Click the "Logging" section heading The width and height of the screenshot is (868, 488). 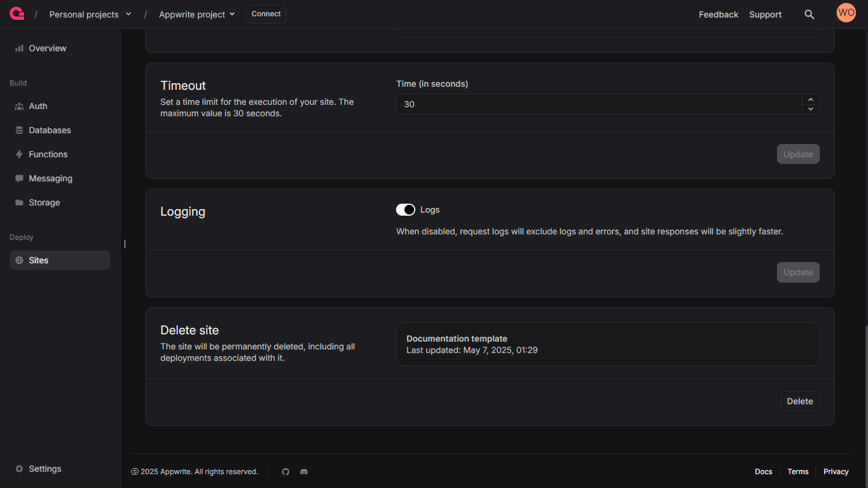pyautogui.click(x=183, y=211)
